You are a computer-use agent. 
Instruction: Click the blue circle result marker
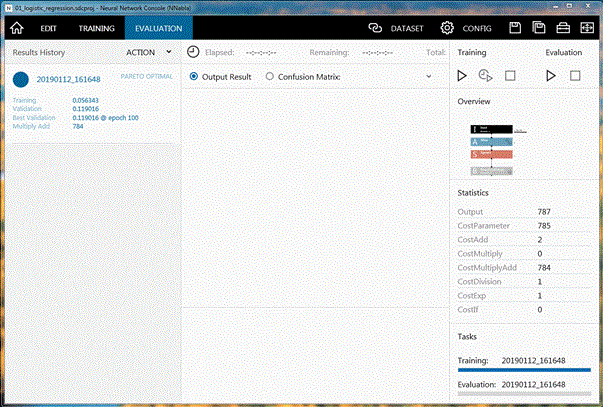(21, 79)
